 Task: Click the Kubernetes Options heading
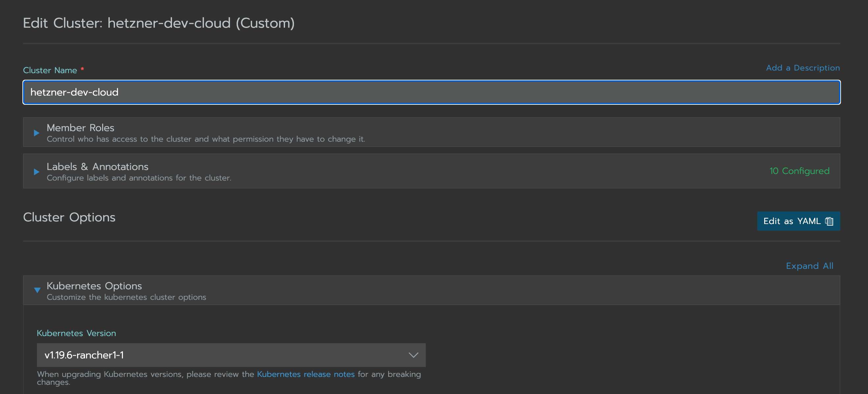94,286
